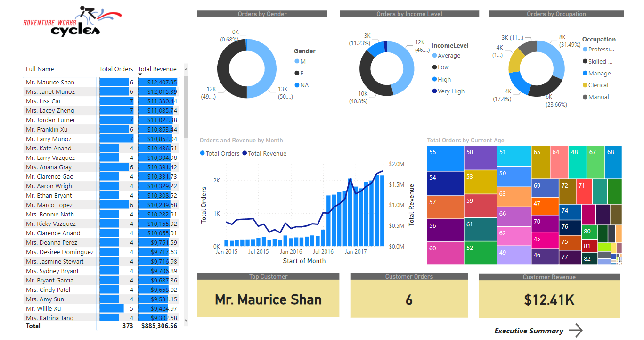644x340 pixels.
Task: Sort table by Full Name header
Action: [x=40, y=69]
